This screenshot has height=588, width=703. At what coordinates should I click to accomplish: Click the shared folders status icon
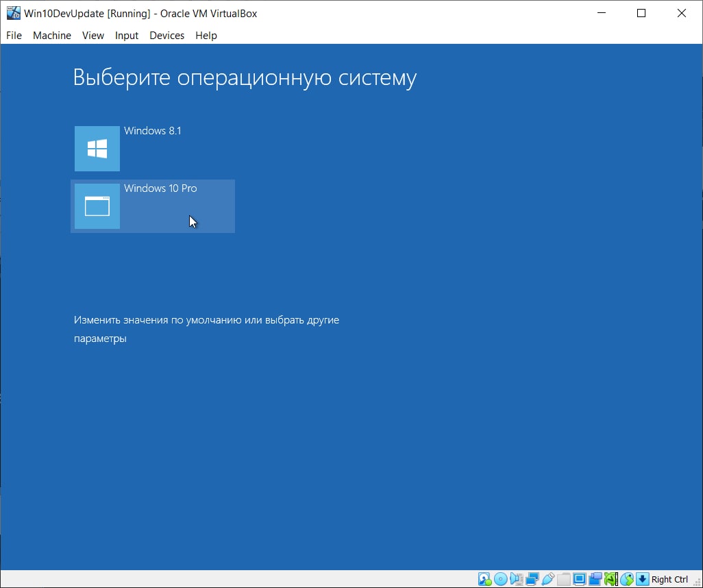click(x=564, y=579)
